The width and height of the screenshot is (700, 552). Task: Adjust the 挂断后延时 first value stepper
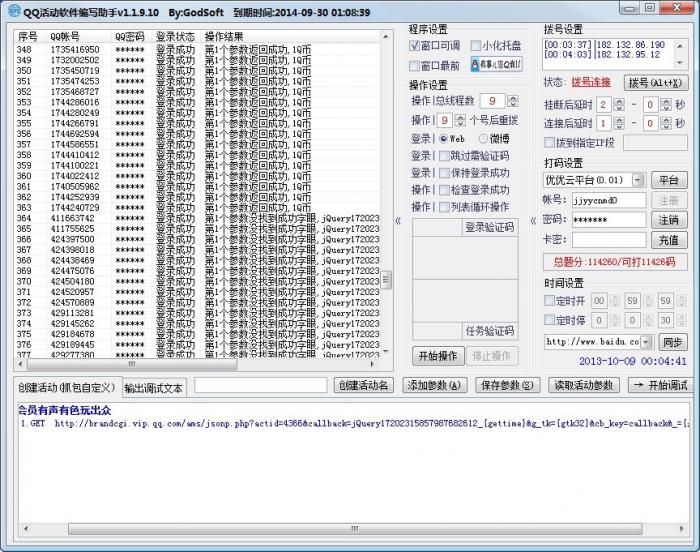pyautogui.click(x=619, y=105)
